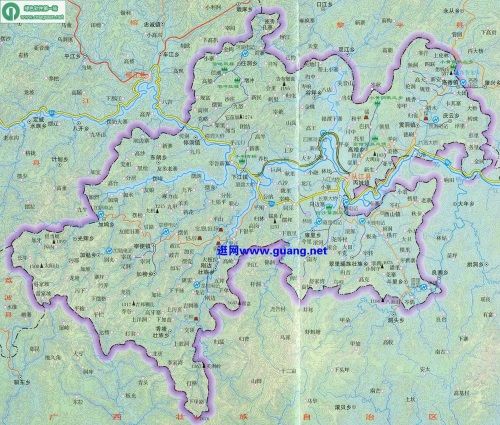Screen dimensions: 500x425
Task: Click the 洞头乡 label
Action: [396, 320]
